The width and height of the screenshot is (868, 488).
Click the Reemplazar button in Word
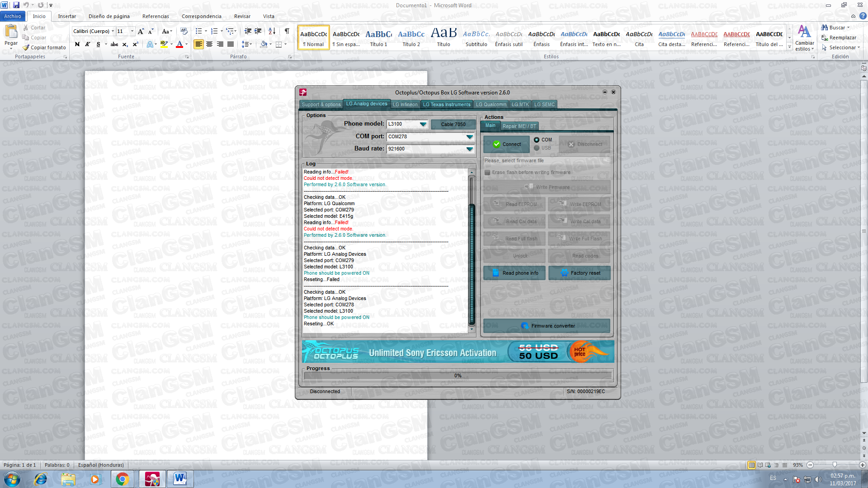[x=839, y=38]
